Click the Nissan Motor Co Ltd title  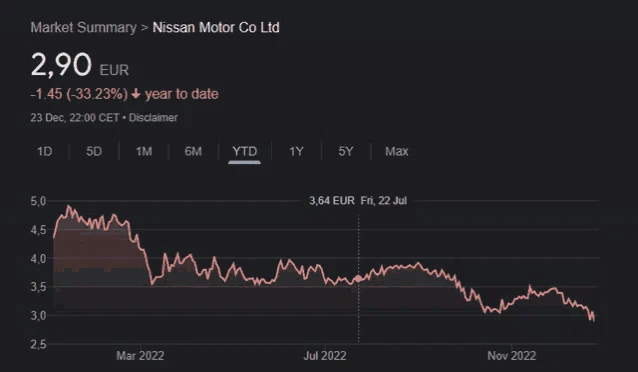coord(216,27)
